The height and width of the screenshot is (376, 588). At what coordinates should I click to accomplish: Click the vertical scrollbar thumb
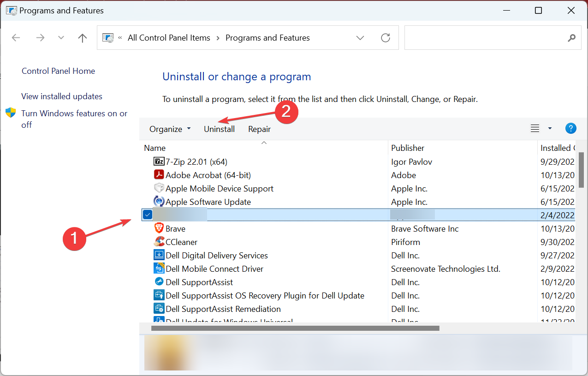tap(581, 169)
